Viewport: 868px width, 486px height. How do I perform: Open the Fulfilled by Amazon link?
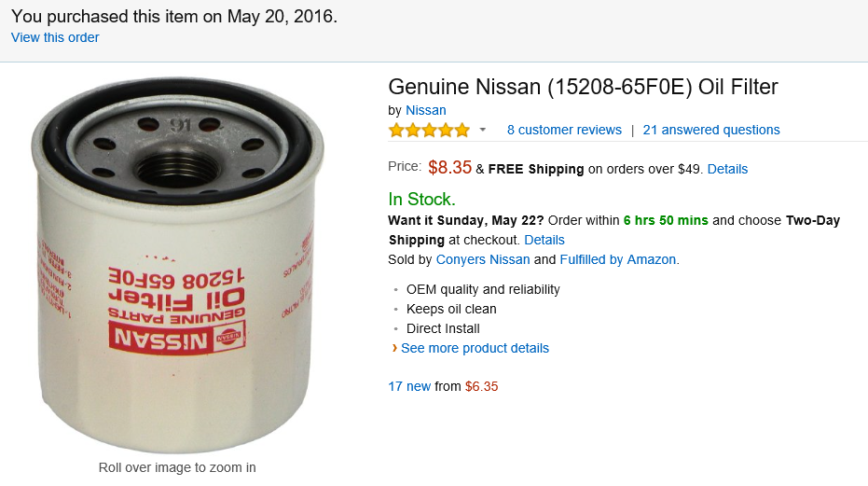click(618, 259)
